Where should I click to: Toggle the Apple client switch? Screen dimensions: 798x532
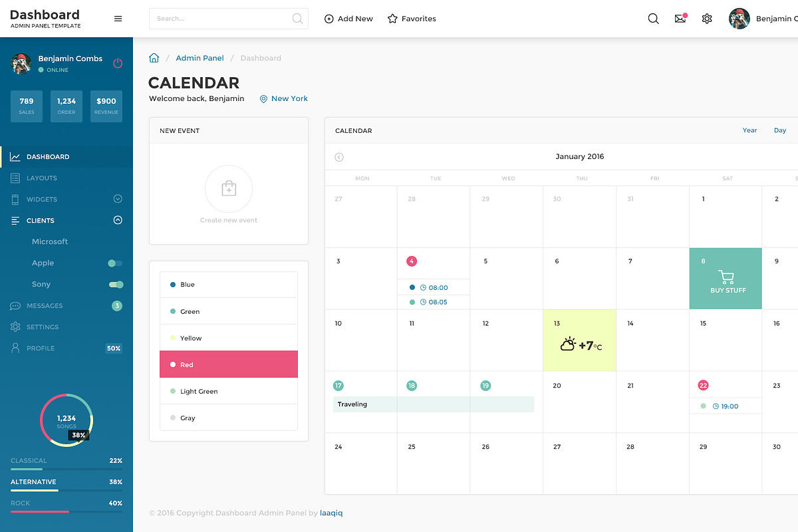point(113,263)
